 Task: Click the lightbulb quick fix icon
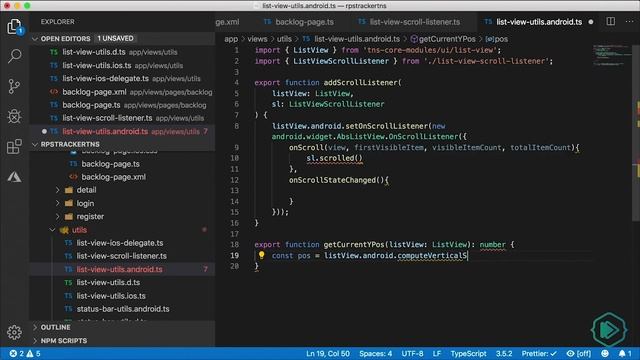262,255
